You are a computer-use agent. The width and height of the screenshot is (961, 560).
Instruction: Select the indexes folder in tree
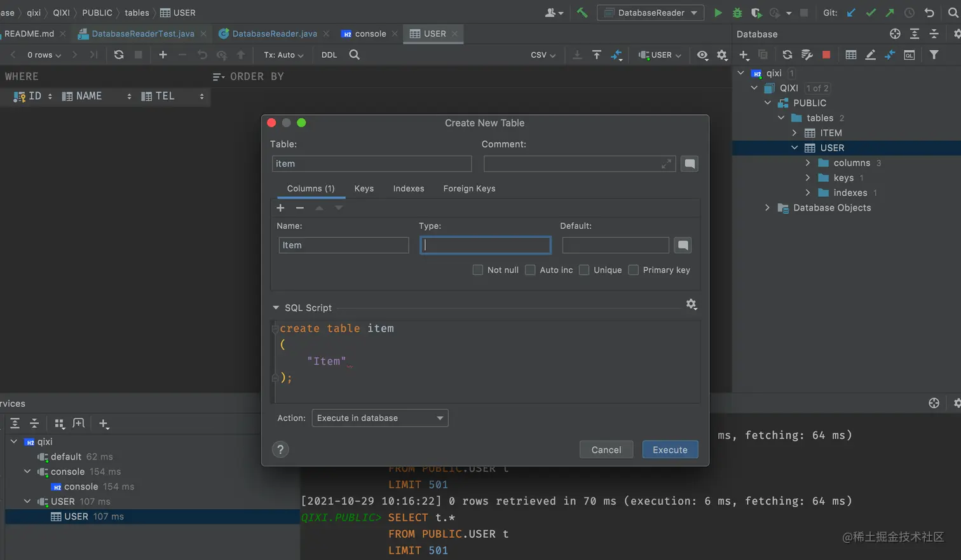pos(850,193)
